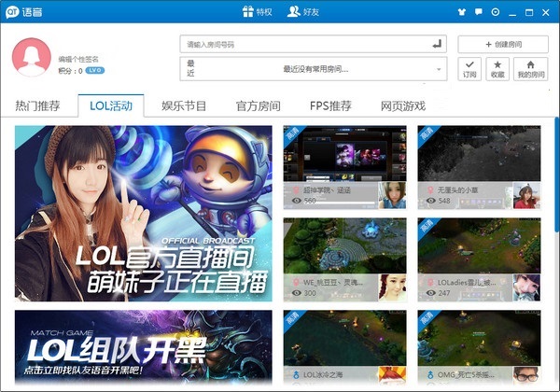Viewport: 560px width, 392px height.
Task: Open the OMG_ room card
Action: pyautogui.click(x=479, y=347)
